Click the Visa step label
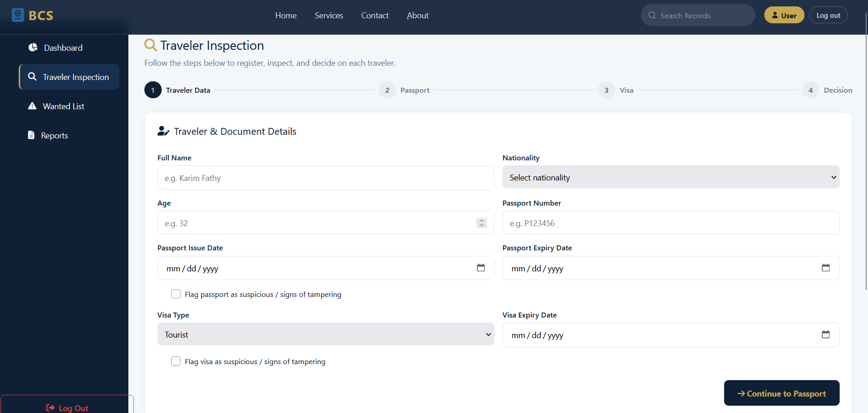Image resolution: width=868 pixels, height=413 pixels. [x=626, y=90]
